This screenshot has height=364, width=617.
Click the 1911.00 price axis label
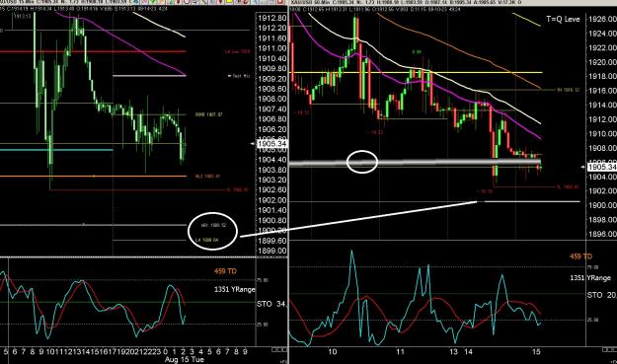pyautogui.click(x=271, y=48)
